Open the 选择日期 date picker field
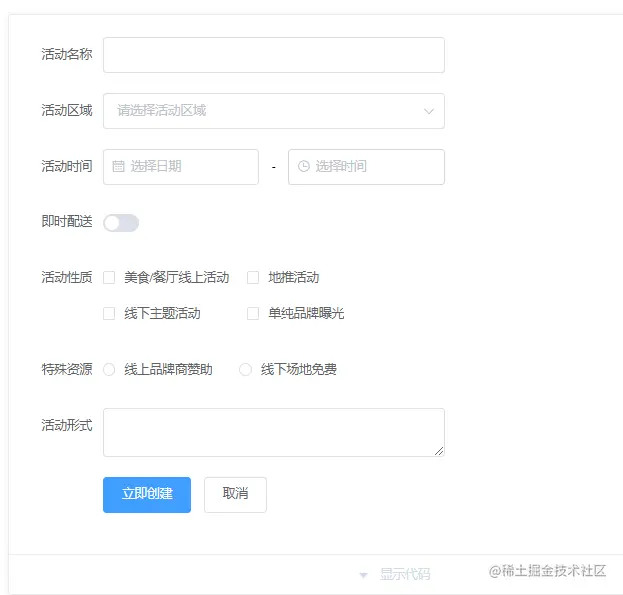The width and height of the screenshot is (623, 595). [181, 167]
